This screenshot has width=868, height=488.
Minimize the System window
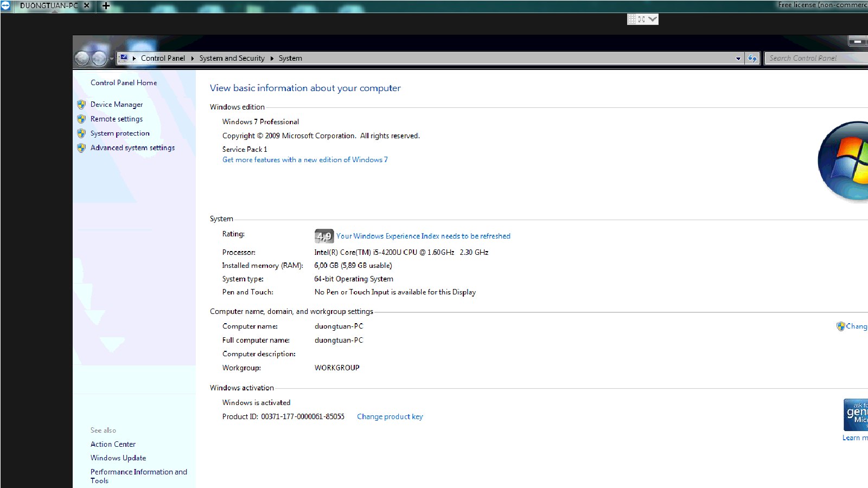tap(857, 41)
